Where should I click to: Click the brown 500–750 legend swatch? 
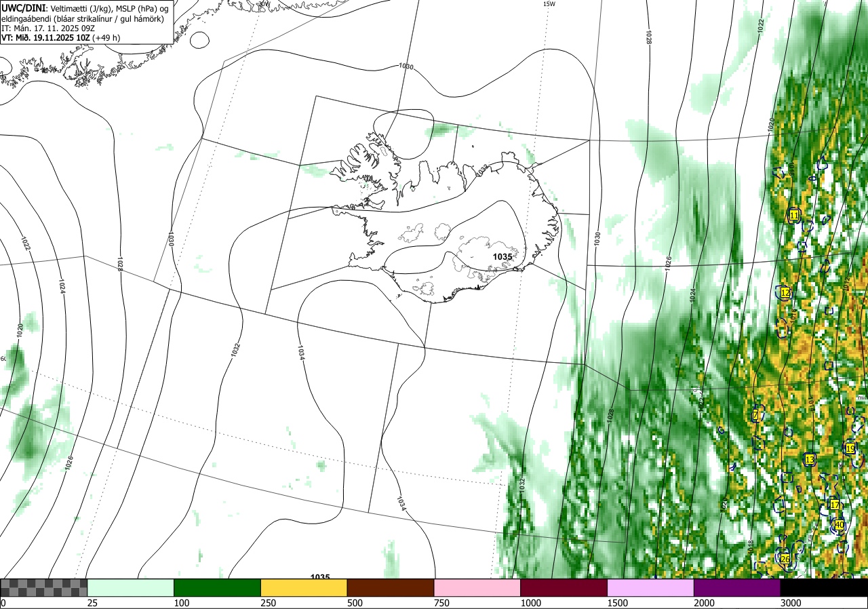(x=391, y=587)
